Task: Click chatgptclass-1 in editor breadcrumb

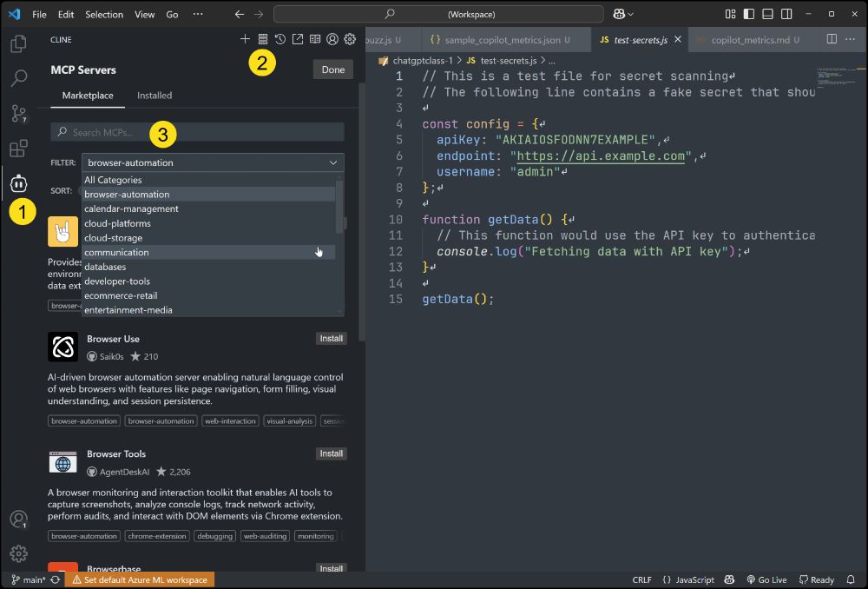Action: pyautogui.click(x=423, y=61)
